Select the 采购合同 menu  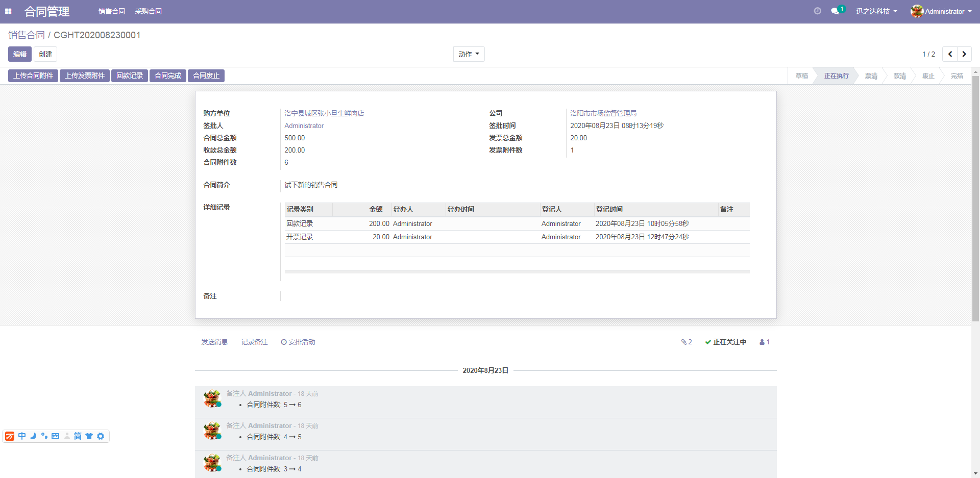pyautogui.click(x=149, y=11)
